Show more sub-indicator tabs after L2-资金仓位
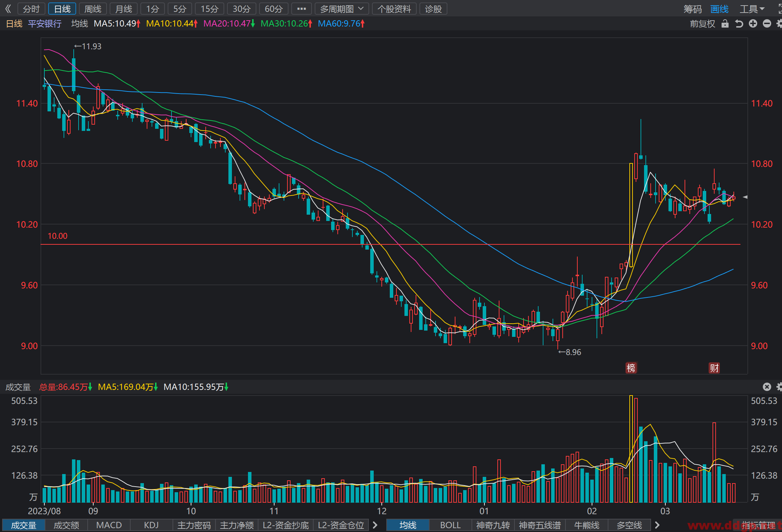Viewport: 782px width, 532px height. (x=375, y=525)
